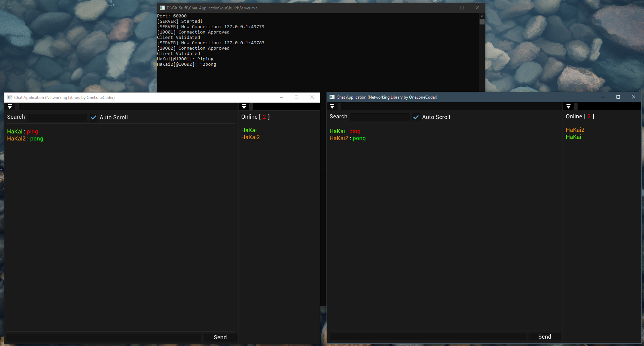Click the scroll up arrow in the Server console
The width and height of the screenshot is (644, 346).
point(482,16)
